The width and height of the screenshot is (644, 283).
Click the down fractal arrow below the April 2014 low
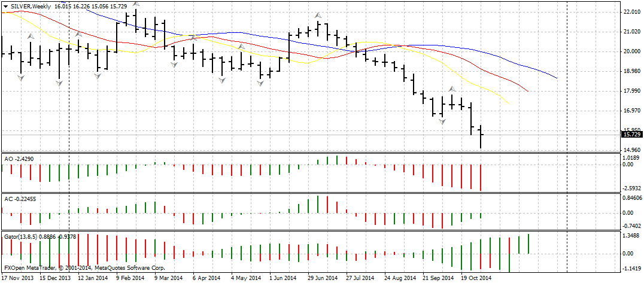[x=222, y=80]
